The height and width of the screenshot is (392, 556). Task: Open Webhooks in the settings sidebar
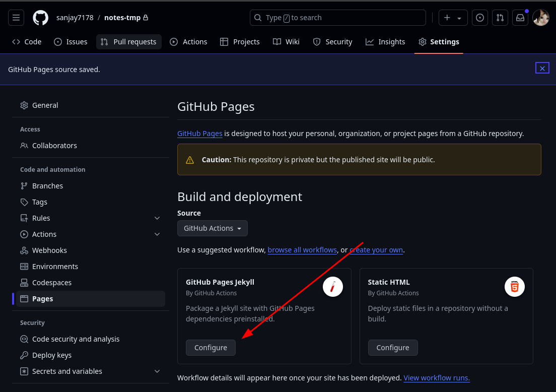(49, 250)
